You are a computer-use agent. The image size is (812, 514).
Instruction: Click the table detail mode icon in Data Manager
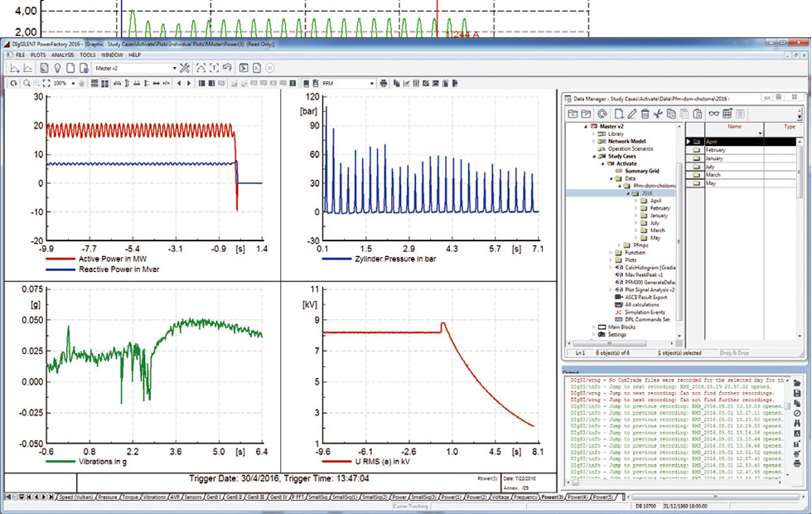pyautogui.click(x=727, y=114)
